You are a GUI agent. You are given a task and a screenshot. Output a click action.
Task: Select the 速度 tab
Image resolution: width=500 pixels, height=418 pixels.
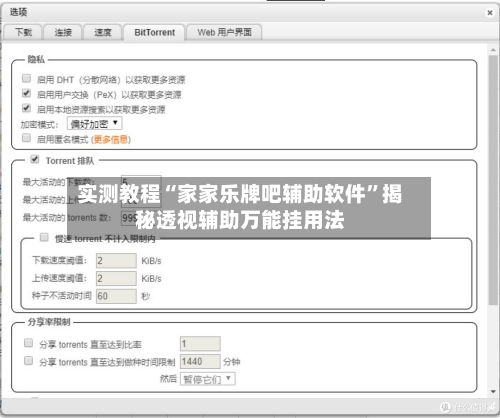[x=102, y=32]
